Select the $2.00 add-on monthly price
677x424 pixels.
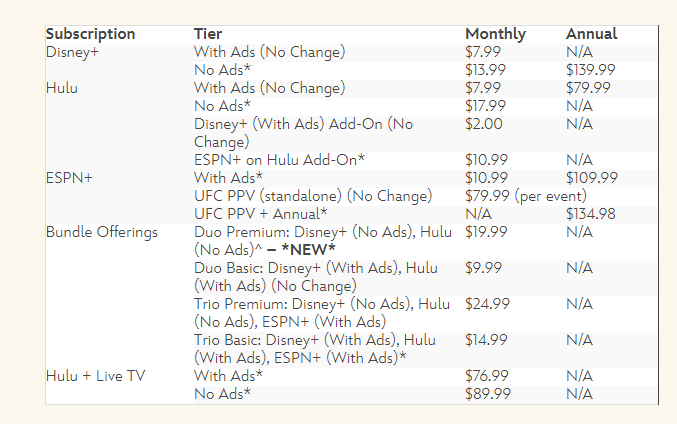click(483, 124)
